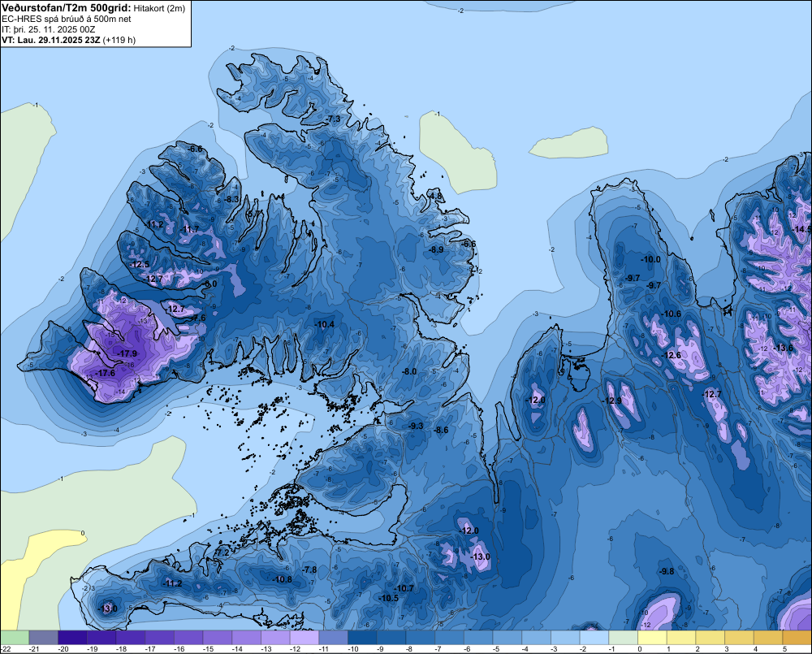Screen dimensions: 812x654
Task: Click the legend color swatch labeled -8
Action: [x=421, y=638]
